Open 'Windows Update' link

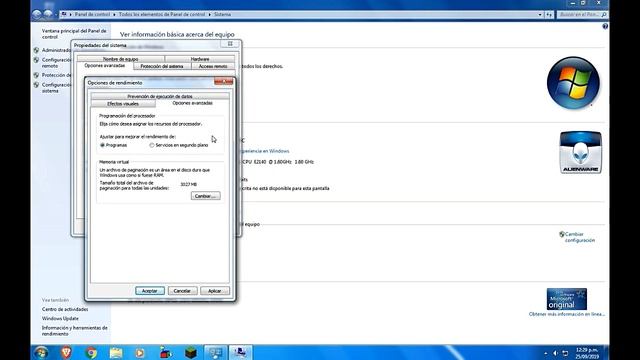pos(60,318)
